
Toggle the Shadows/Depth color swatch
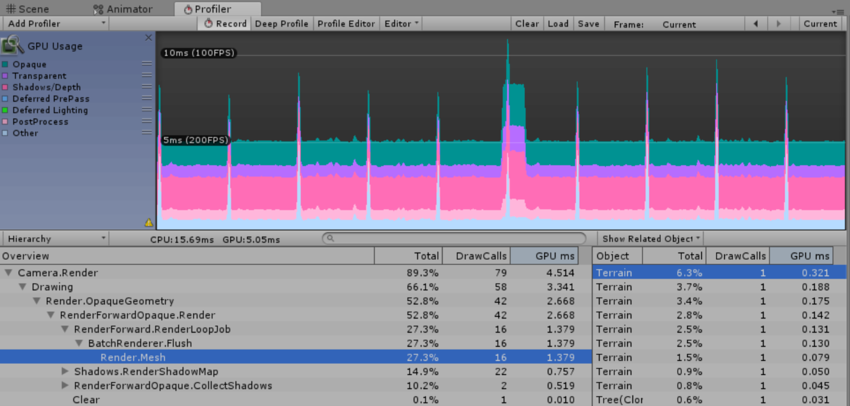coord(5,87)
